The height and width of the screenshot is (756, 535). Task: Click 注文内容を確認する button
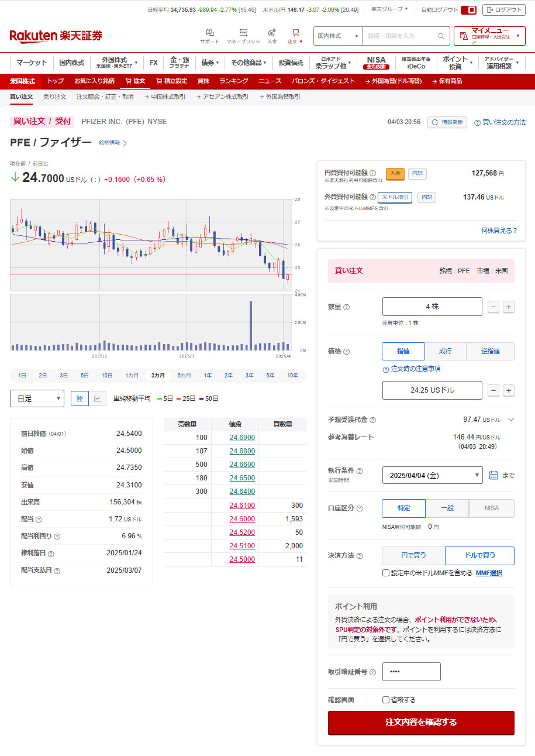pyautogui.click(x=421, y=722)
